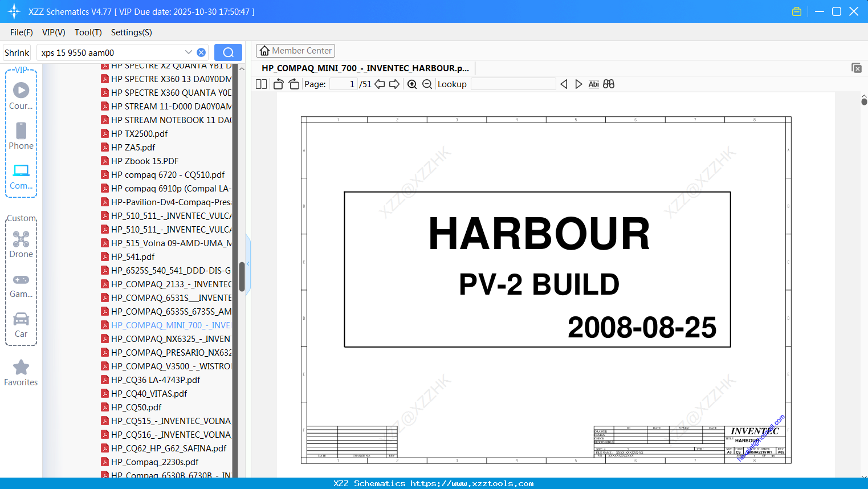
Task: Click the blue search button
Action: tap(228, 52)
